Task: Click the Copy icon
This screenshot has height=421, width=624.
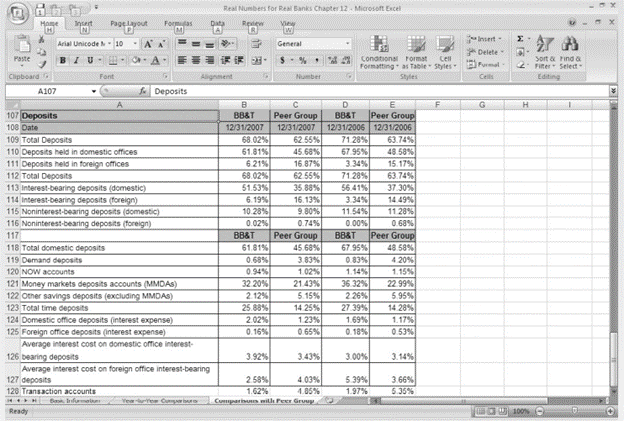Action: [x=41, y=52]
